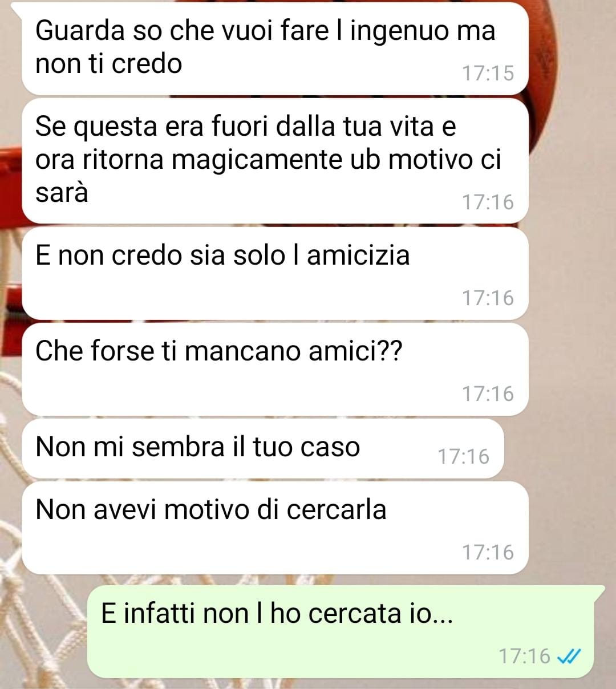Click the 17:16 time under "sarà"

[x=488, y=202]
